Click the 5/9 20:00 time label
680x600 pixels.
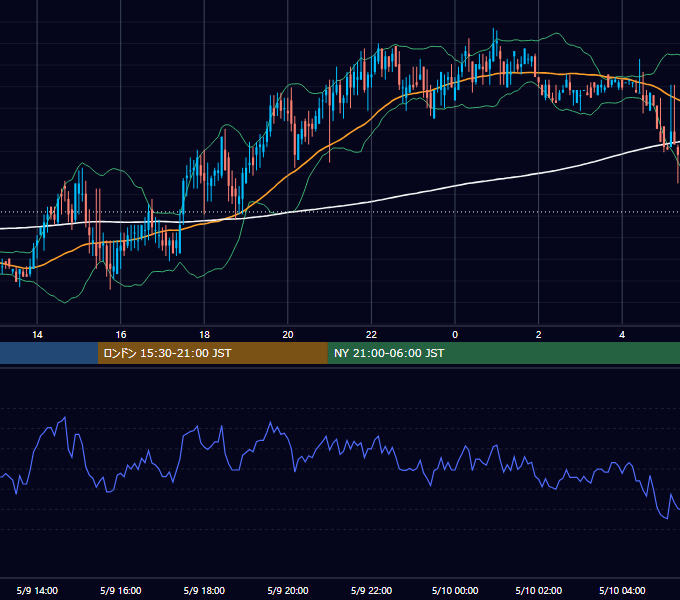[288, 590]
